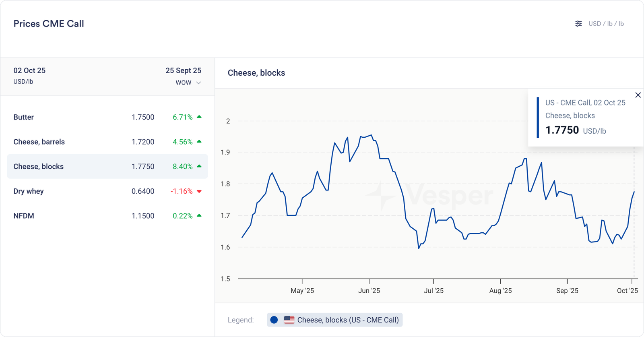Expand the WOW comparison dropdown
Screen dimensions: 644x337
188,83
